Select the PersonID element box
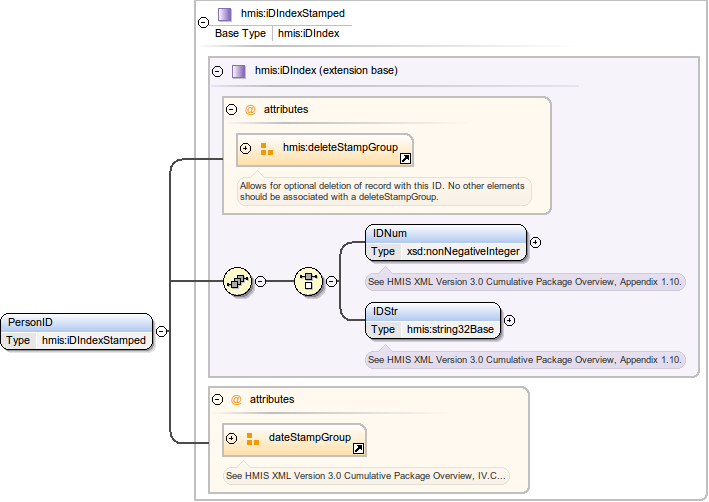709x502 pixels. [77, 331]
